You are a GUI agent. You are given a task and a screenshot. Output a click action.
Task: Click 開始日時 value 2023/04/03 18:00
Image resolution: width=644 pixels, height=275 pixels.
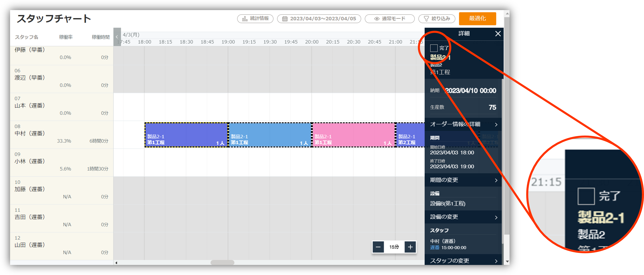pos(452,152)
